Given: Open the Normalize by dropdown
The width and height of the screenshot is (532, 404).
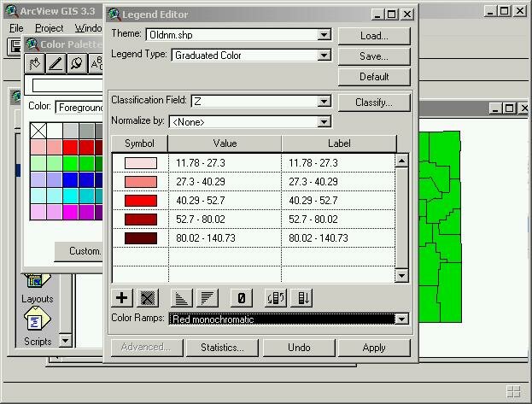Looking at the screenshot, I should pos(324,122).
